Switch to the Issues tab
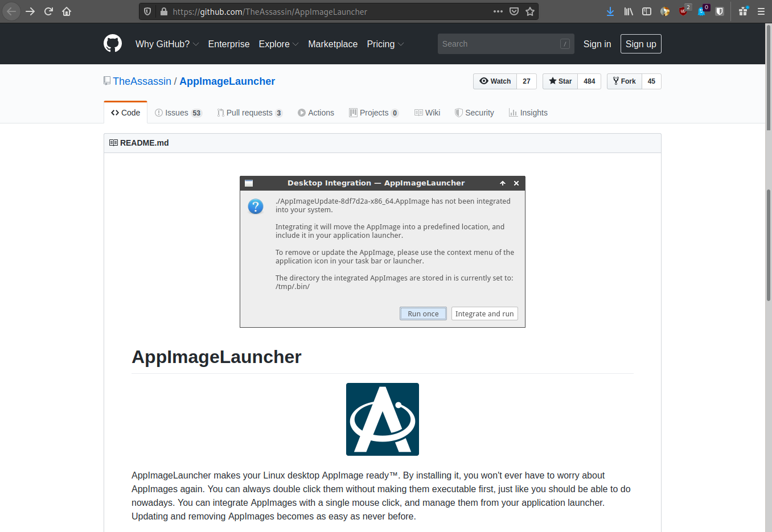Viewport: 772px width, 532px height. click(178, 113)
